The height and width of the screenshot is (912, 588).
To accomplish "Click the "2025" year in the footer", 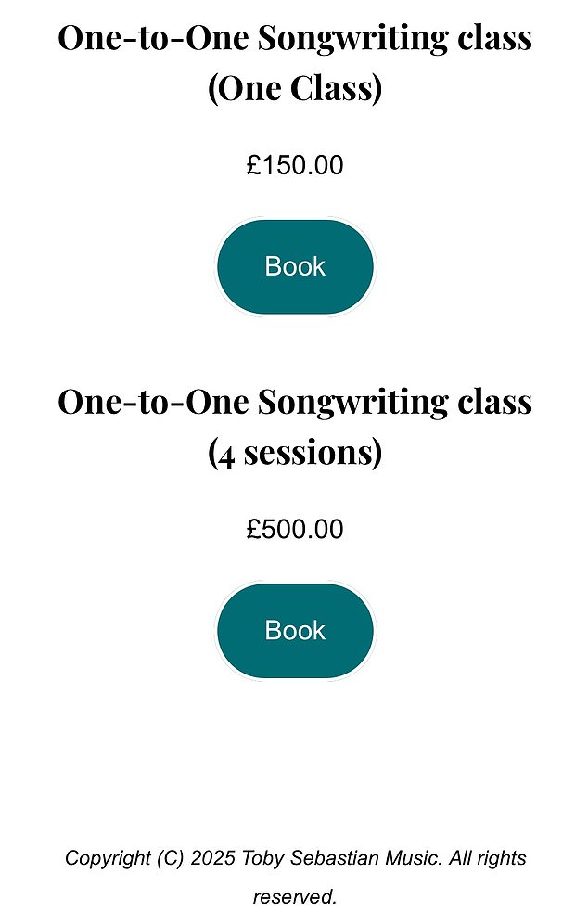I will click(x=213, y=858).
